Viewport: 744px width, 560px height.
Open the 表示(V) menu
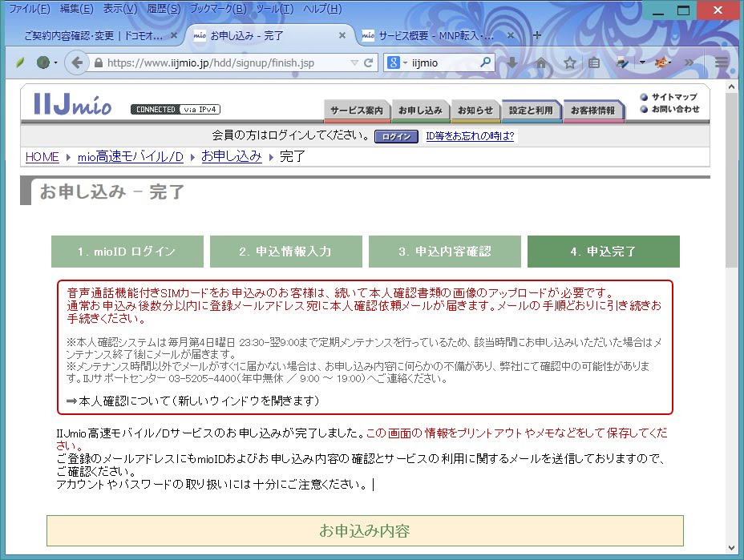(x=120, y=9)
